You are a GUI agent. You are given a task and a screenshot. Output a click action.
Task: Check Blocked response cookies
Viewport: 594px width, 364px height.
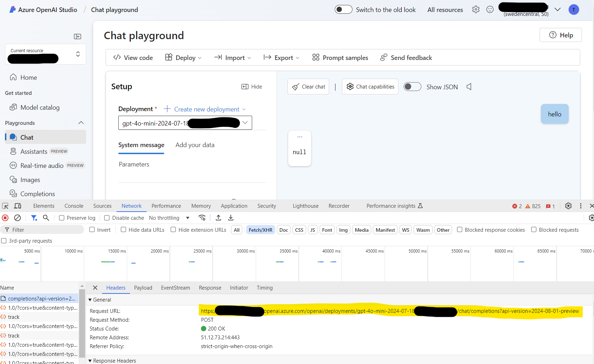(460, 230)
